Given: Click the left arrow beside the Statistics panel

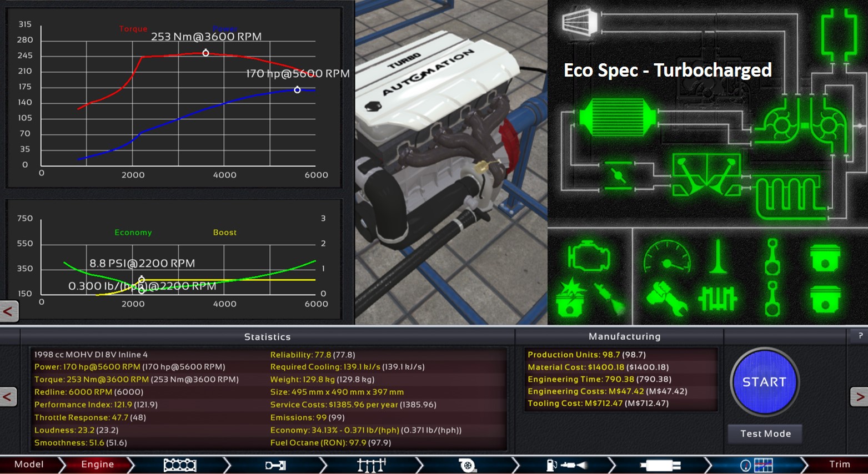Looking at the screenshot, I should click(8, 397).
